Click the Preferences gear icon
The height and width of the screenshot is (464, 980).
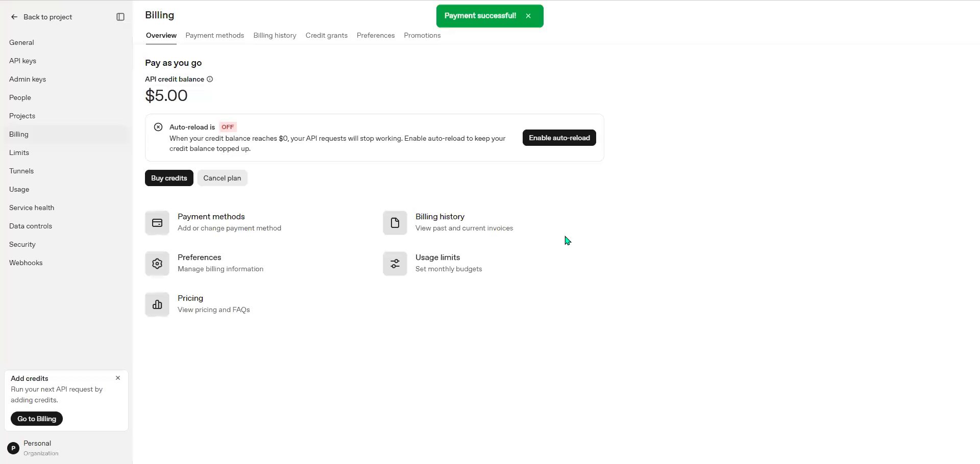157,264
